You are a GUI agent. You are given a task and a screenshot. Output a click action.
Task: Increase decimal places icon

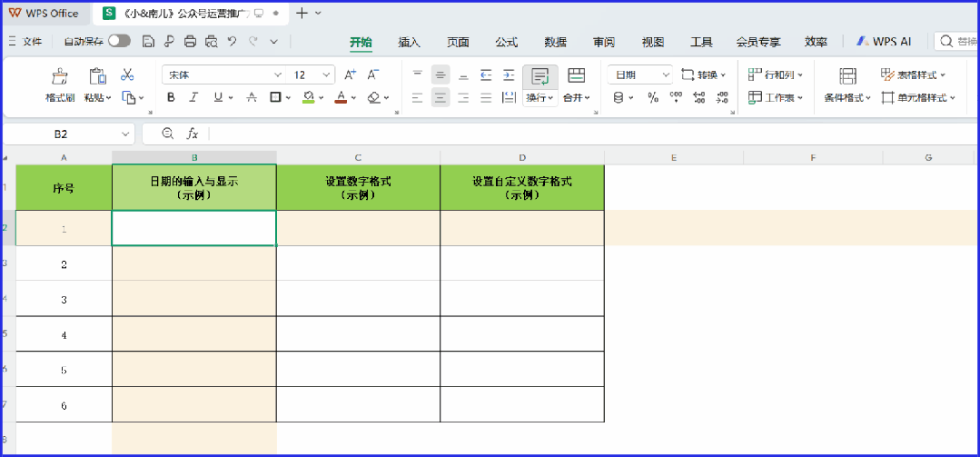point(699,97)
